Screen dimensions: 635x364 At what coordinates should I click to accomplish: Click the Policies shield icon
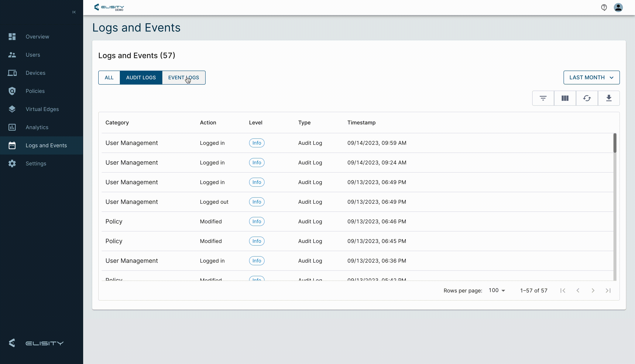point(12,91)
